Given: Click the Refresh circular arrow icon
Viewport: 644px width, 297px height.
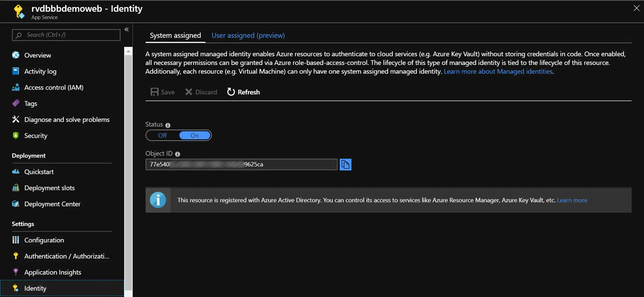Looking at the screenshot, I should pyautogui.click(x=231, y=92).
